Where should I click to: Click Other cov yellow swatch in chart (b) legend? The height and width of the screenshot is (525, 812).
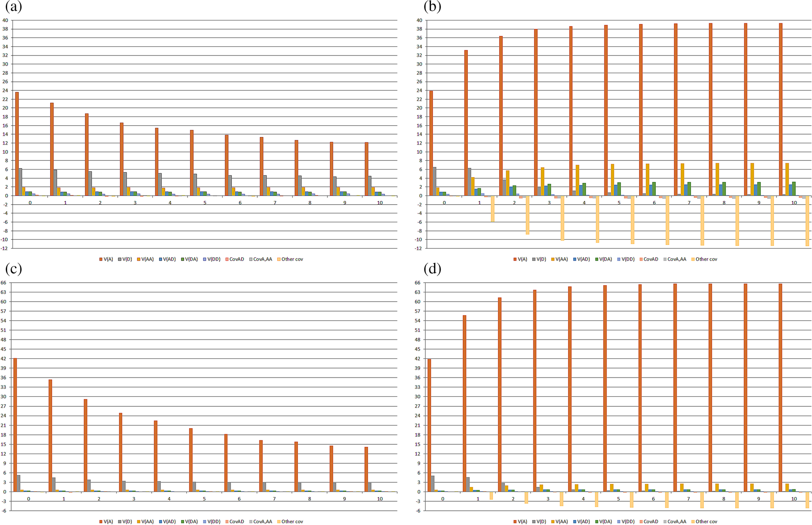693,259
